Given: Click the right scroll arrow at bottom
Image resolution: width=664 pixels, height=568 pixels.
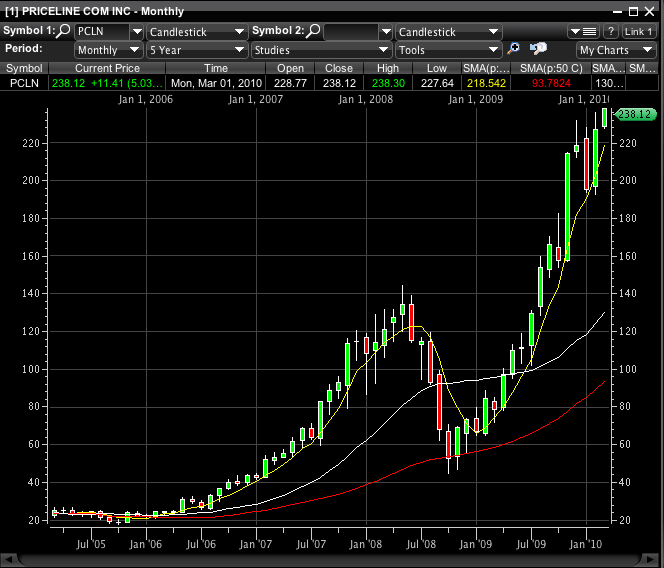Looking at the screenshot, I should [x=655, y=557].
